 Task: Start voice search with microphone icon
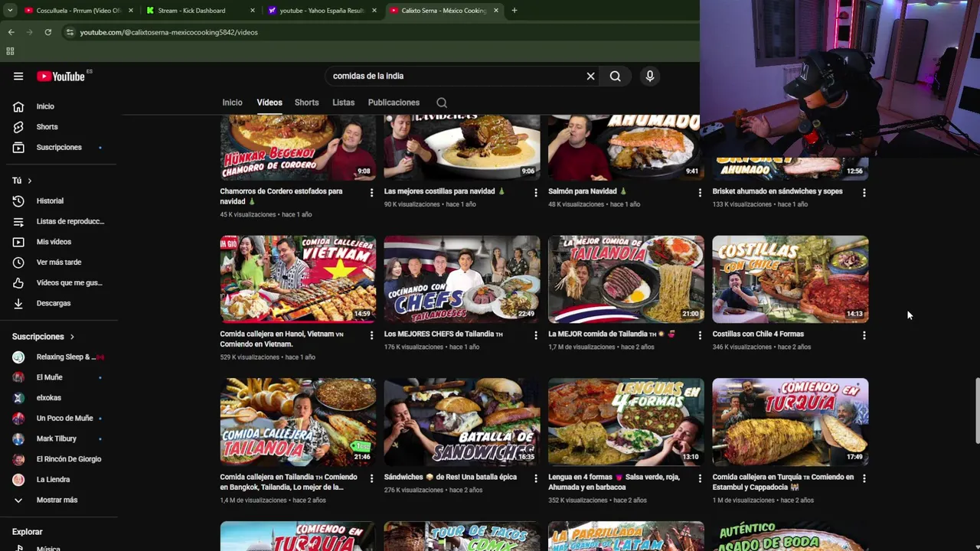coord(650,77)
